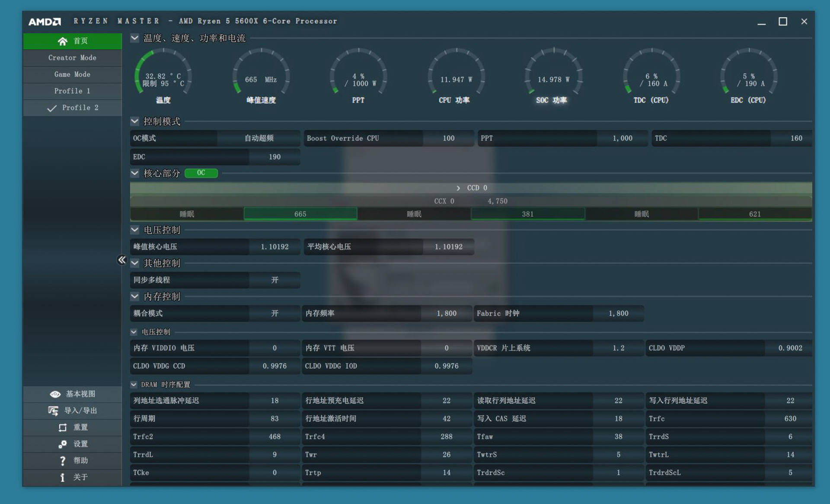The image size is (830, 504).
Task: Collapse DRAM 时序配置 subsection
Action: pyautogui.click(x=134, y=384)
